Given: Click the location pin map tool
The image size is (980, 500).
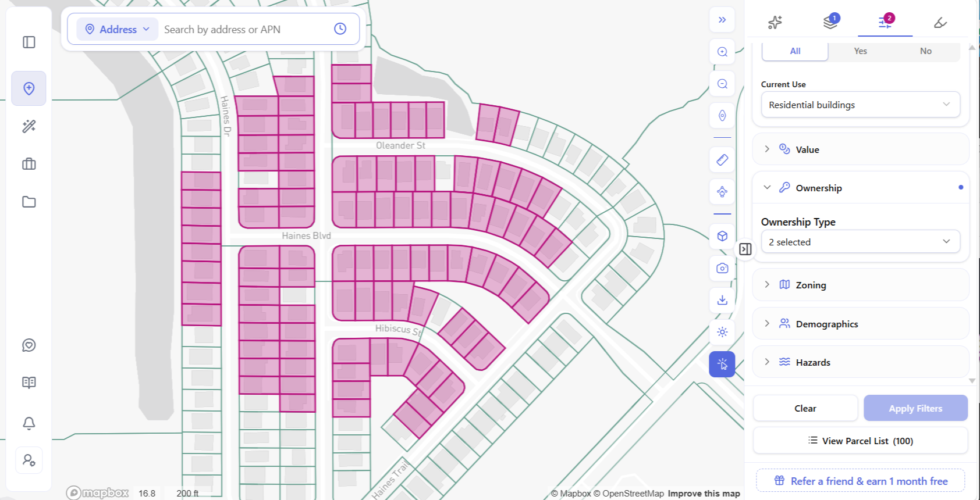Looking at the screenshot, I should pos(722,116).
